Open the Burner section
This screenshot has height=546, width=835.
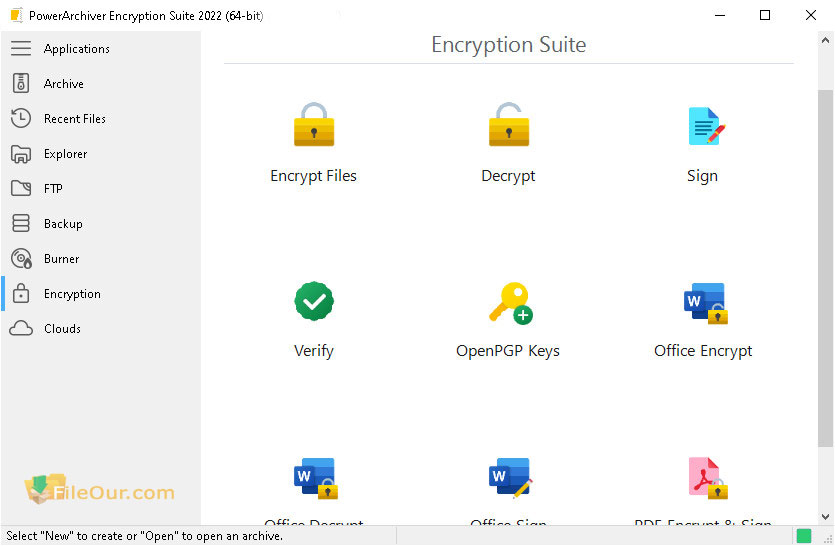[61, 259]
